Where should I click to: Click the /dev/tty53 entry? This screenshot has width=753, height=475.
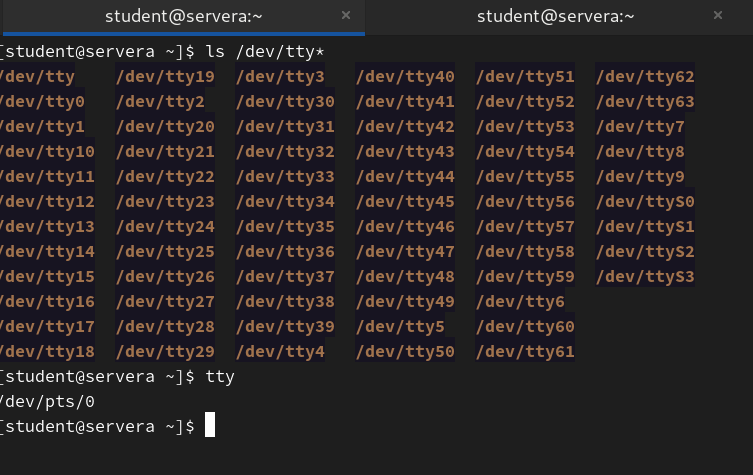point(525,126)
